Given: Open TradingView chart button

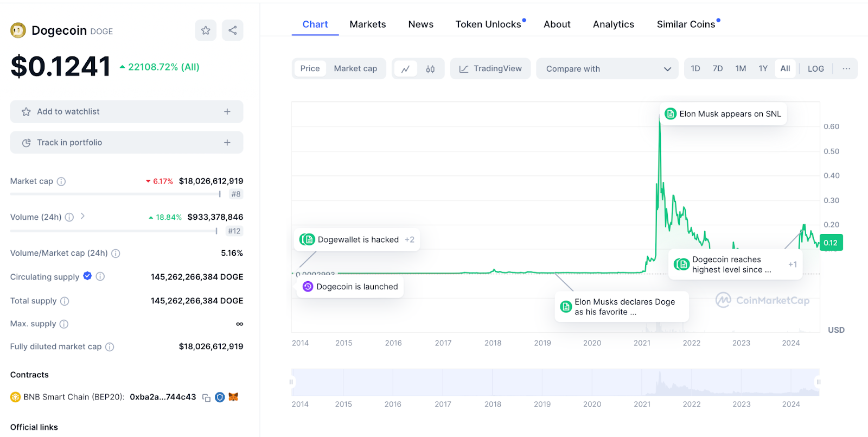Looking at the screenshot, I should coord(490,69).
